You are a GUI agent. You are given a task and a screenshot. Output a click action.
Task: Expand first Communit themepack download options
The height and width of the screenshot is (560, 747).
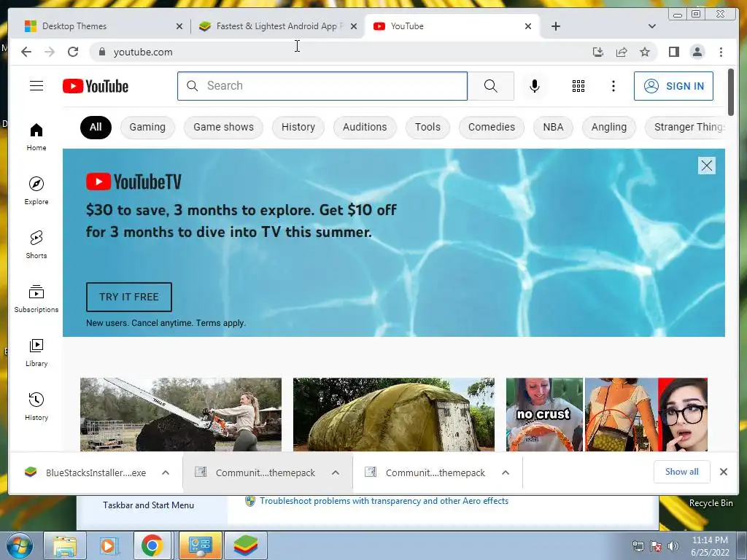pos(336,472)
